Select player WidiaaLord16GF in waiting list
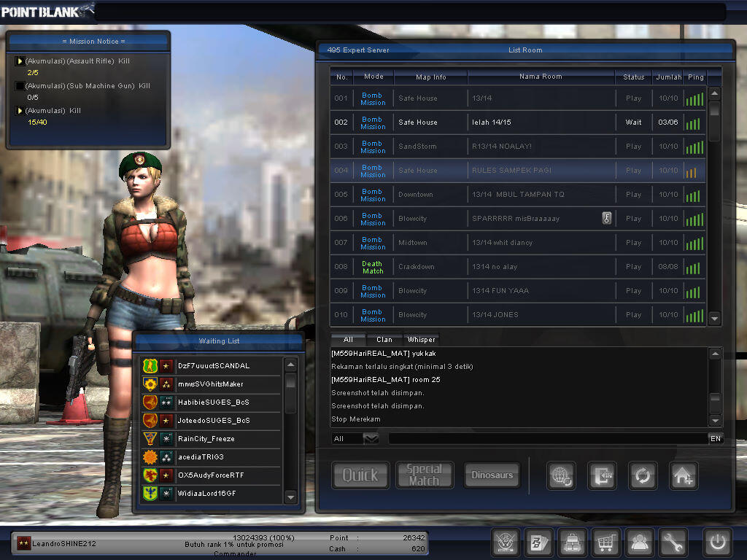The image size is (747, 560). click(x=211, y=494)
